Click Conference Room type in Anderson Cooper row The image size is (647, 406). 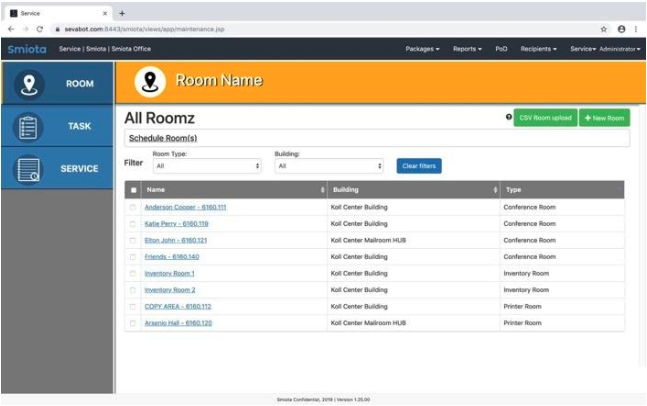529,207
